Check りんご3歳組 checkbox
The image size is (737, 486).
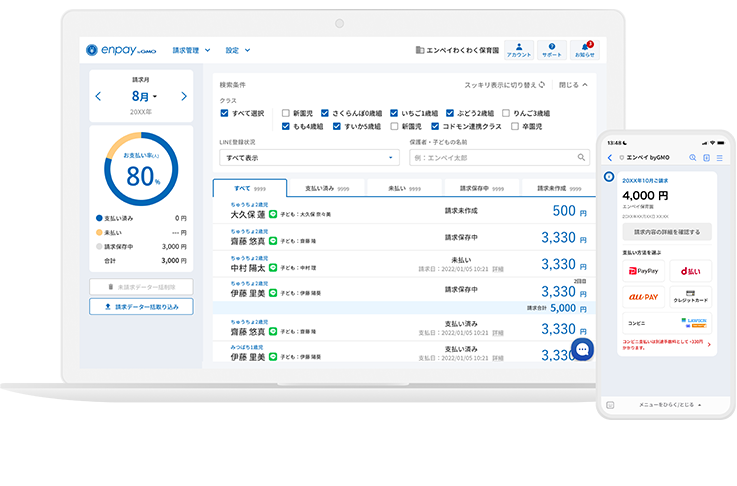[x=506, y=113]
